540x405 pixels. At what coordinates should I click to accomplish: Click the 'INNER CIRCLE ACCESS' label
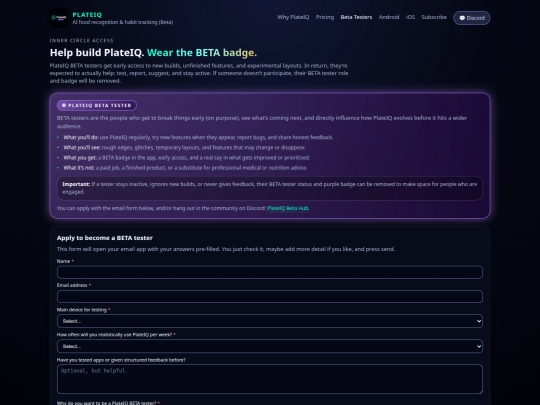coord(82,41)
